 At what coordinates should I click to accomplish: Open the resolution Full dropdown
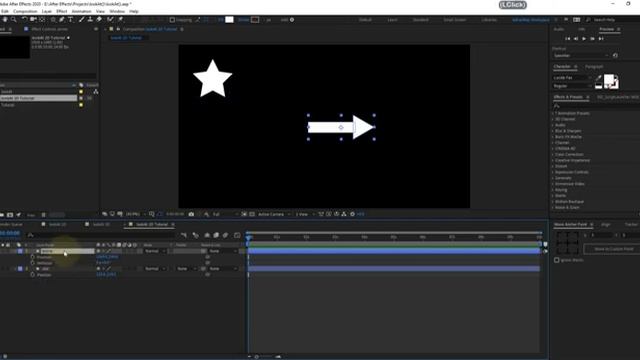[x=224, y=214]
